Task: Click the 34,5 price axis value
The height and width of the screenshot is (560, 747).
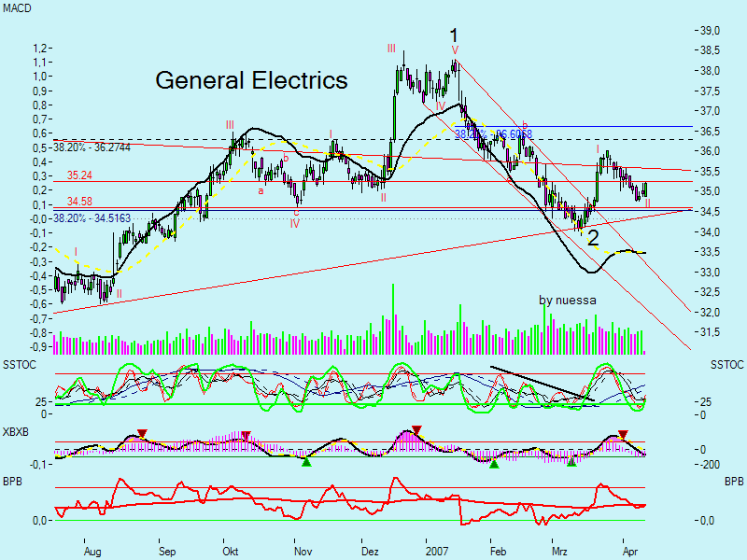Action: 711,212
